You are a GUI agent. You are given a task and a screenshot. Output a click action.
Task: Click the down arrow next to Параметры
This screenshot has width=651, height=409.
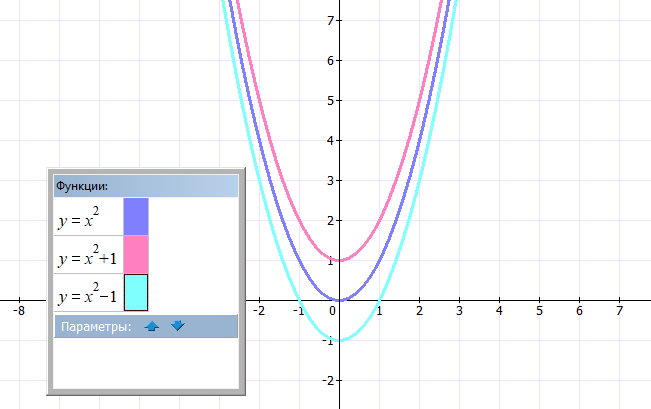click(x=177, y=326)
